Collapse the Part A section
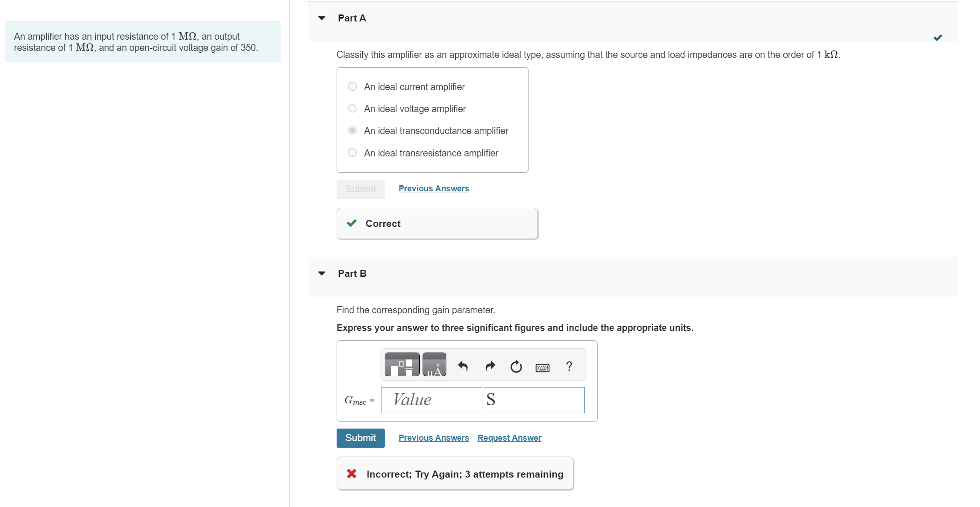This screenshot has width=980, height=507. [x=322, y=18]
